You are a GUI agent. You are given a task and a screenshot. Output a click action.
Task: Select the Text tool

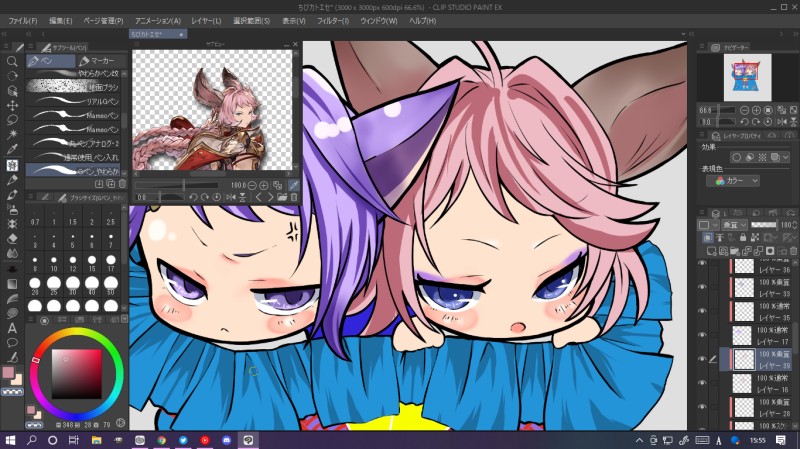pos(12,328)
